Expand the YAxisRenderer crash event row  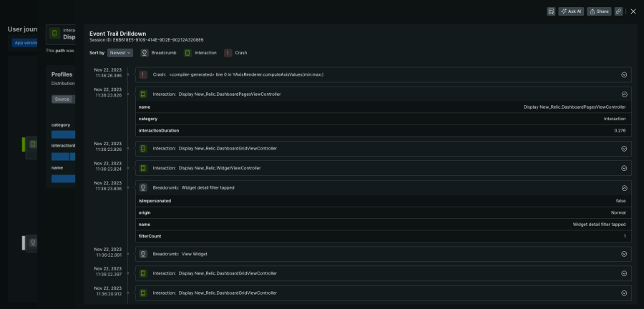tap(624, 74)
